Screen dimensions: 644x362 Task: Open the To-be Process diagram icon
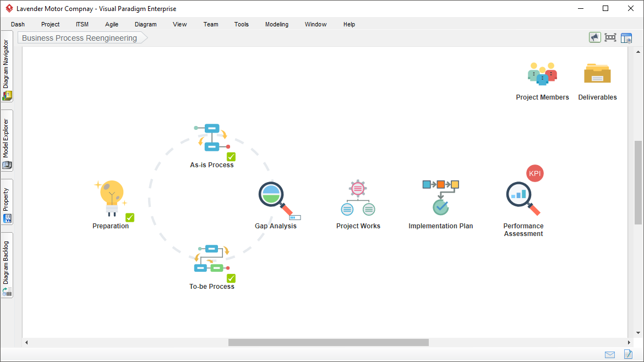(212, 259)
